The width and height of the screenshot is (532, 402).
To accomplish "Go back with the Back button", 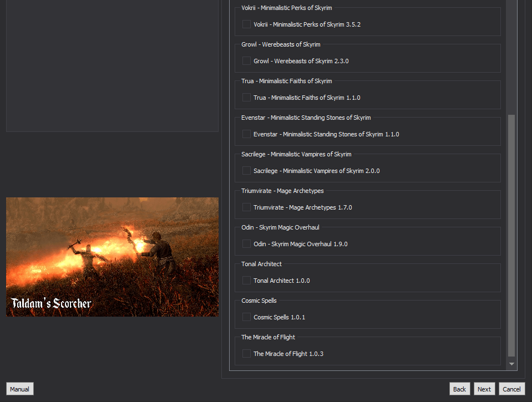I will tap(459, 389).
